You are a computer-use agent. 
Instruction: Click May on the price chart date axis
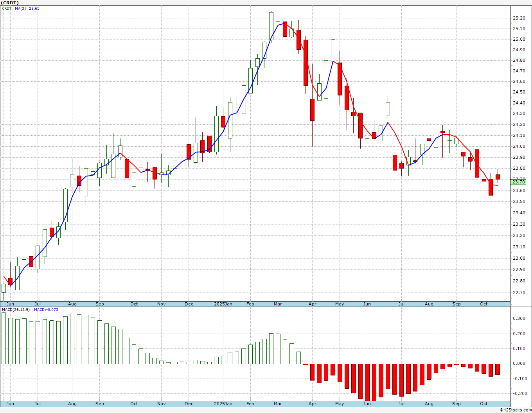pos(340,304)
